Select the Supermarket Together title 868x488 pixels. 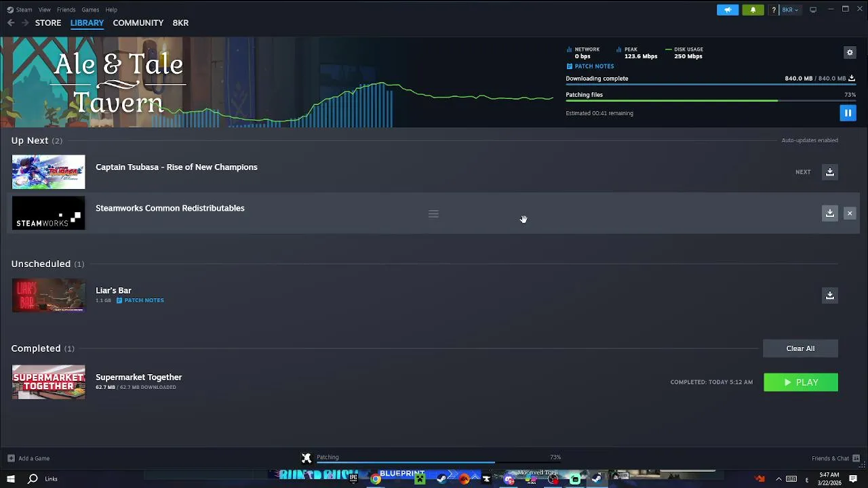[x=139, y=378]
